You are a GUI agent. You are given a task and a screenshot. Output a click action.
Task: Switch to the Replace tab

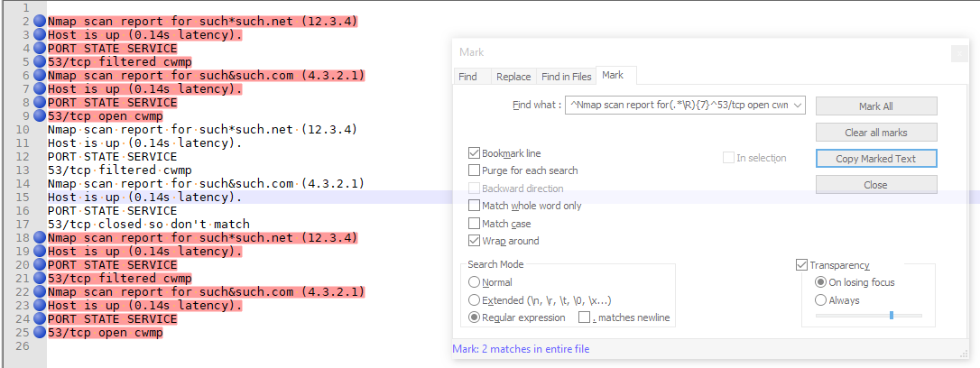click(x=513, y=77)
